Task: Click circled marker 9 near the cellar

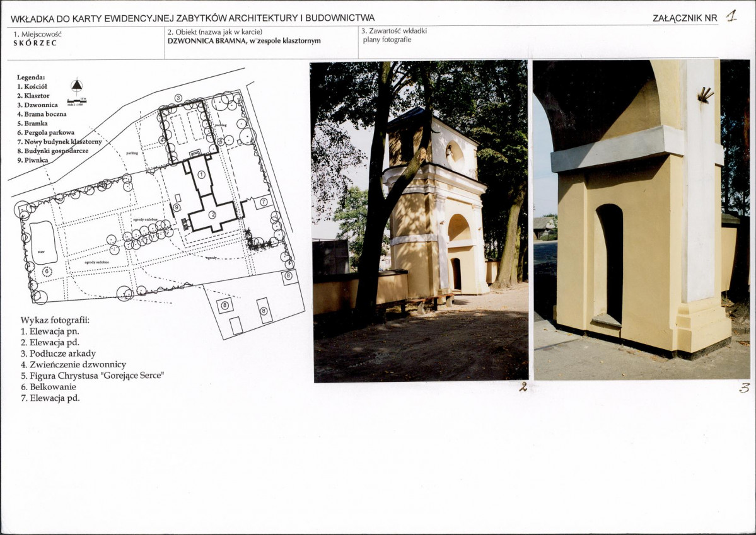Action: point(177,207)
